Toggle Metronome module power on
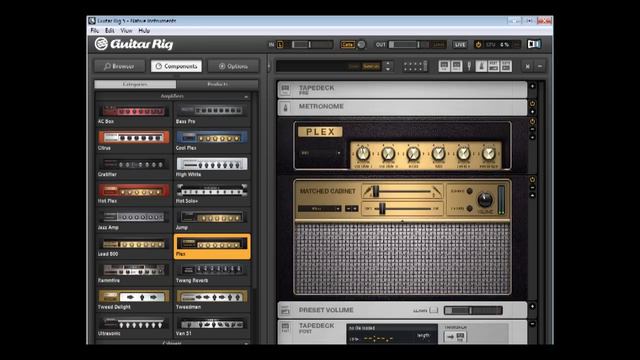The image size is (640, 360). click(532, 104)
